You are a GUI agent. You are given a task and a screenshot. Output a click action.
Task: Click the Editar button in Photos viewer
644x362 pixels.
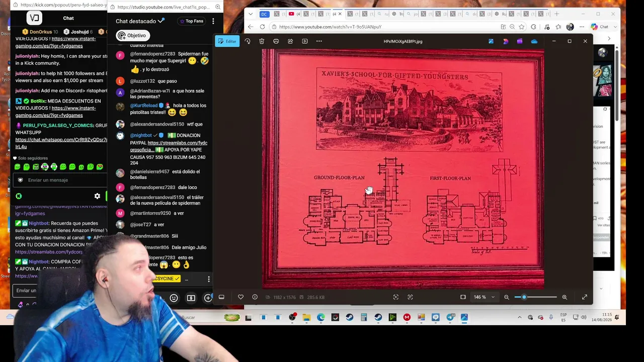(227, 41)
